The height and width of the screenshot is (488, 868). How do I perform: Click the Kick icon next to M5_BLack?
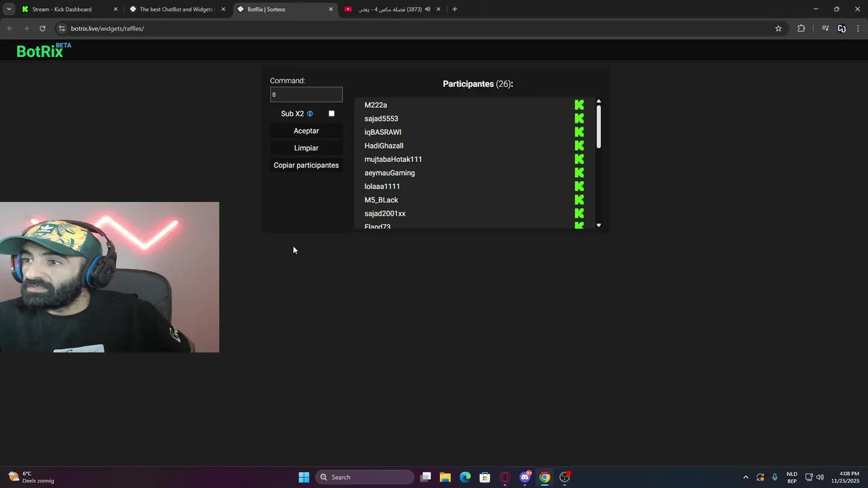(579, 200)
